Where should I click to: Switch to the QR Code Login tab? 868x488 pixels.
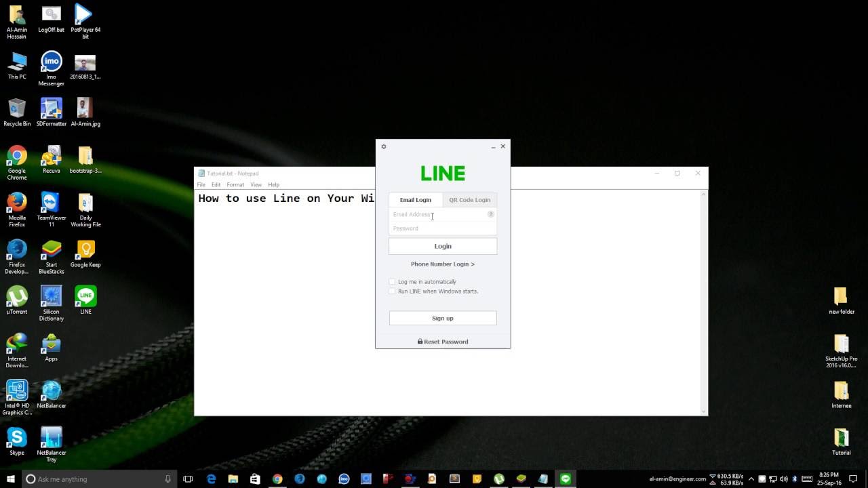pyautogui.click(x=469, y=200)
